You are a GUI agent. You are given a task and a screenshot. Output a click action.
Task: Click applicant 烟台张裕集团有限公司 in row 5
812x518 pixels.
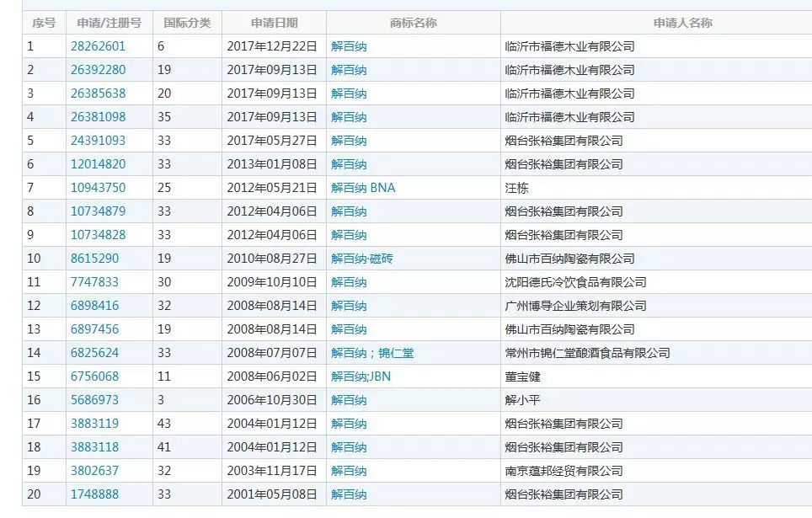pos(564,141)
